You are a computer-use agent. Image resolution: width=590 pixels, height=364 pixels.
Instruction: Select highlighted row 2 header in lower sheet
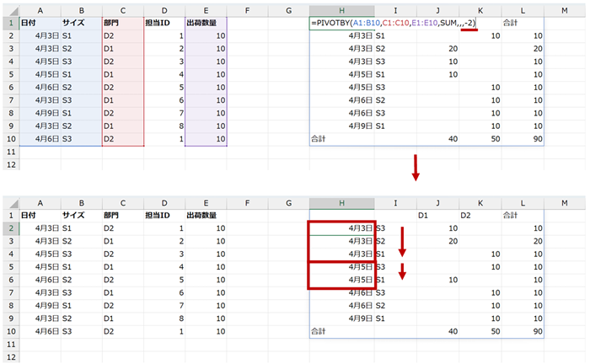11,228
